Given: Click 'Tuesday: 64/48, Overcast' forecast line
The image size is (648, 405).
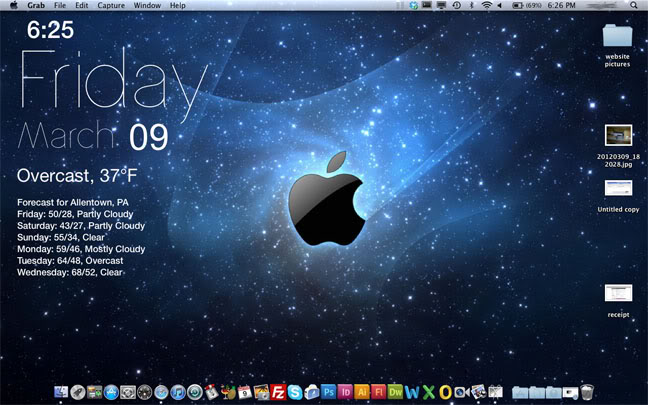Looking at the screenshot, I should (70, 261).
